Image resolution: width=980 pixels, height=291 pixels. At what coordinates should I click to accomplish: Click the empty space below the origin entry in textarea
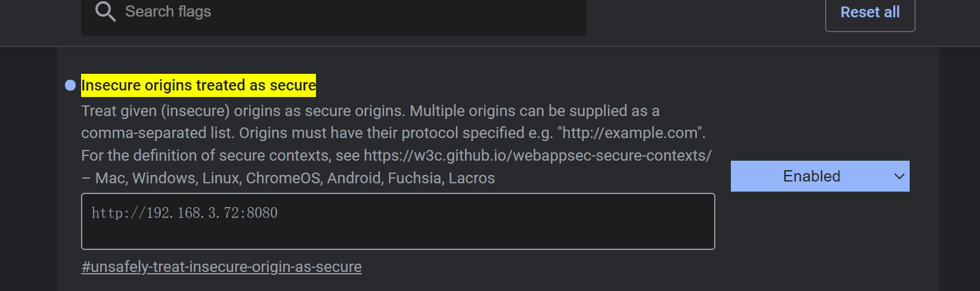[398, 236]
